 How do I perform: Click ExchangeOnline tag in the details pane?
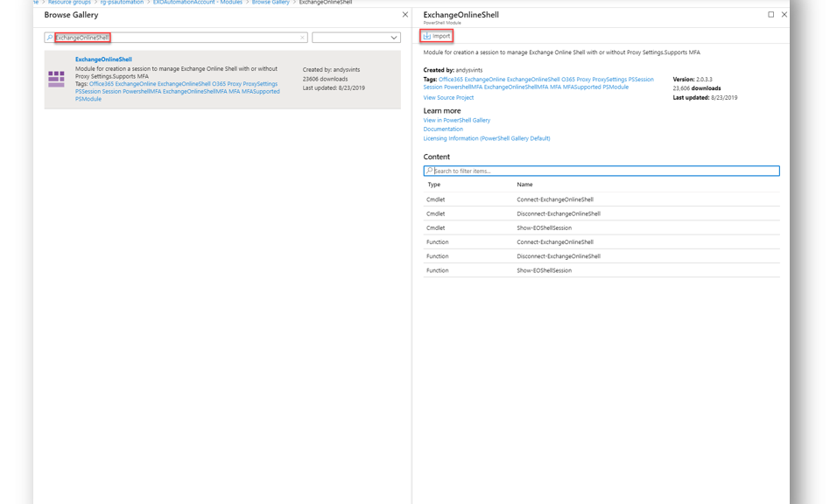(485, 79)
